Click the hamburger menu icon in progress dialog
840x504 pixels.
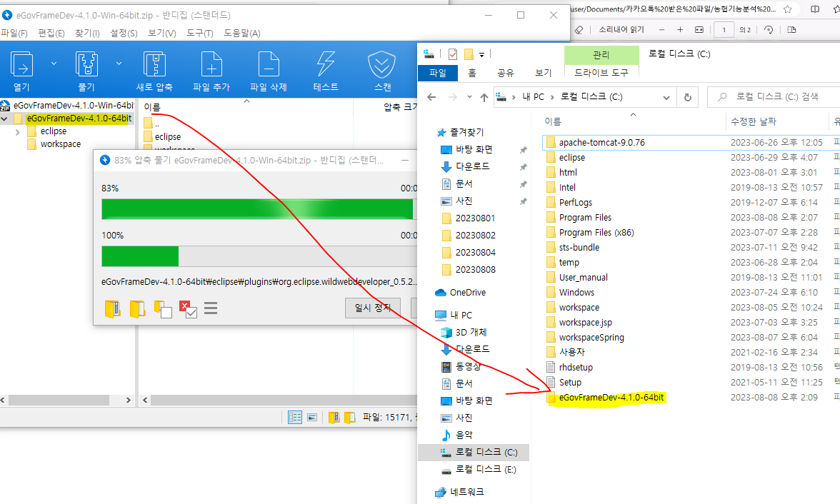pos(211,308)
